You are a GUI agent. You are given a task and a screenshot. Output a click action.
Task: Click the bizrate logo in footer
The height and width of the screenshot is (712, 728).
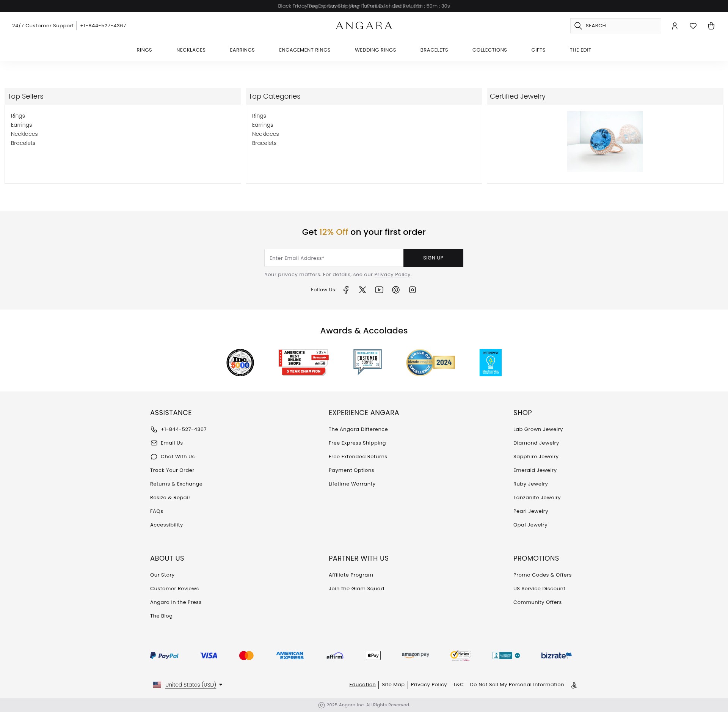556,655
